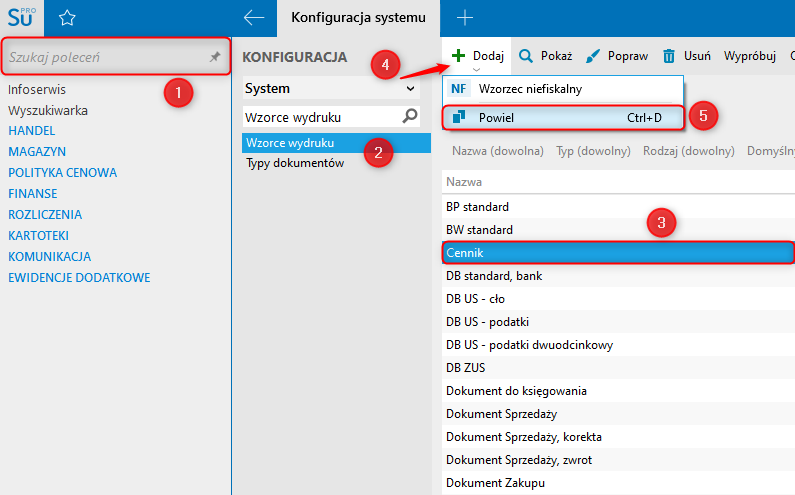
Task: Open the Dodaj dropdown button
Action: (478, 56)
